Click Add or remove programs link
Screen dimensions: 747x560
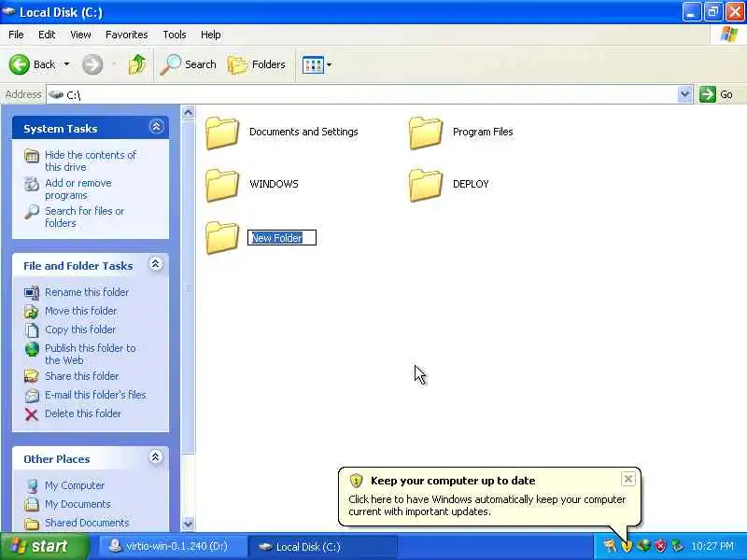pos(78,189)
